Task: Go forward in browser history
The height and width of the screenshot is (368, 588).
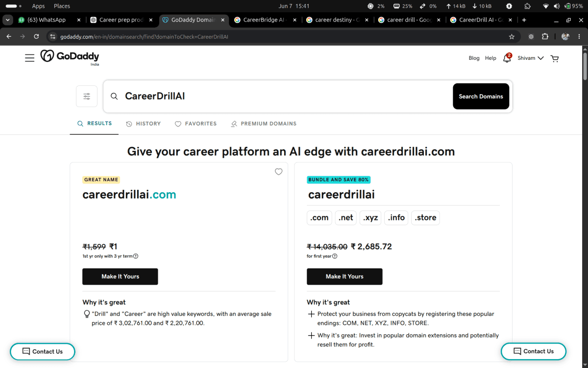Action: (x=23, y=36)
